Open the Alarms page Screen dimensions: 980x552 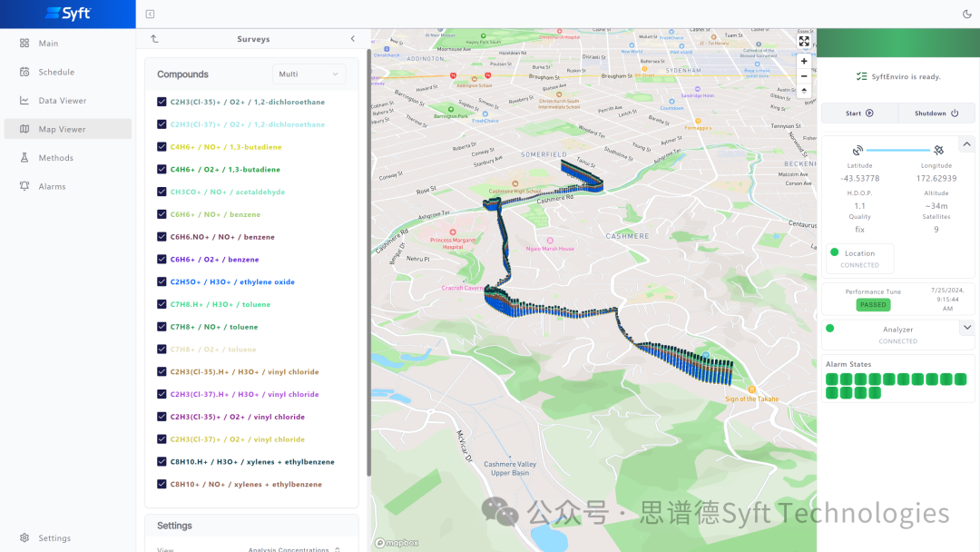[67, 186]
